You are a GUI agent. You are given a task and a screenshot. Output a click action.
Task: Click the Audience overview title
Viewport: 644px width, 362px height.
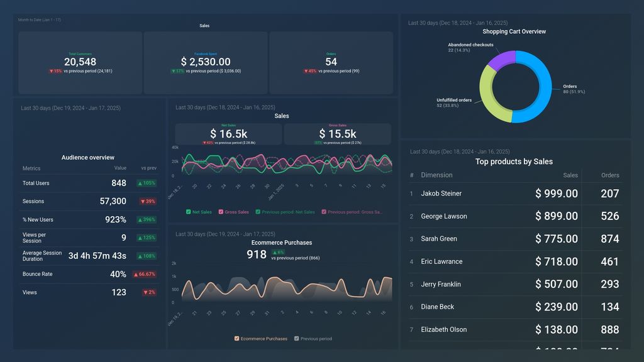[88, 158]
